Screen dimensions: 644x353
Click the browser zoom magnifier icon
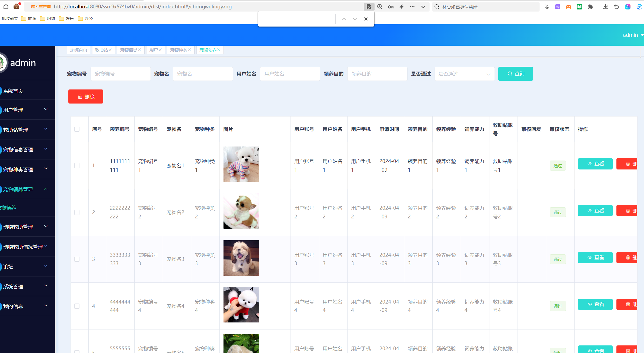pos(380,7)
